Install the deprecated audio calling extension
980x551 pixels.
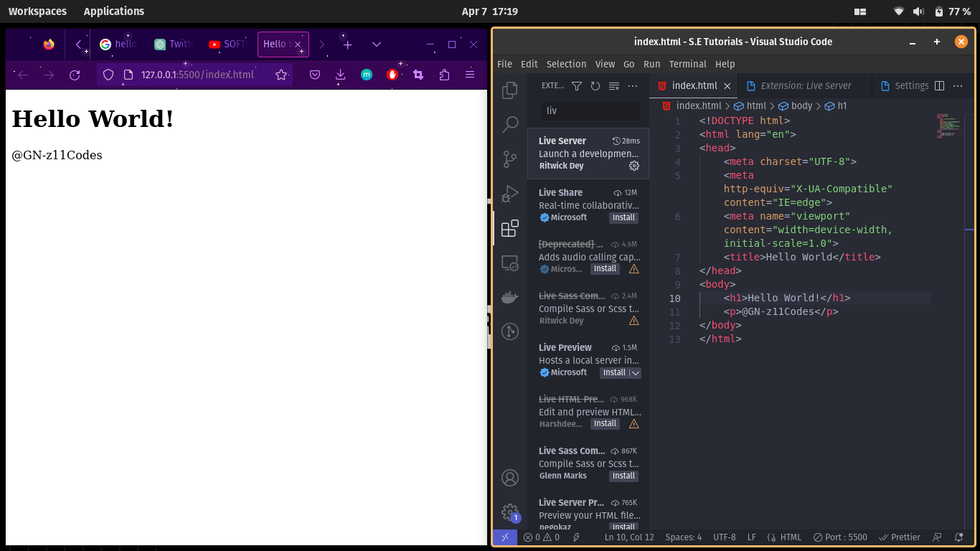pyautogui.click(x=605, y=269)
